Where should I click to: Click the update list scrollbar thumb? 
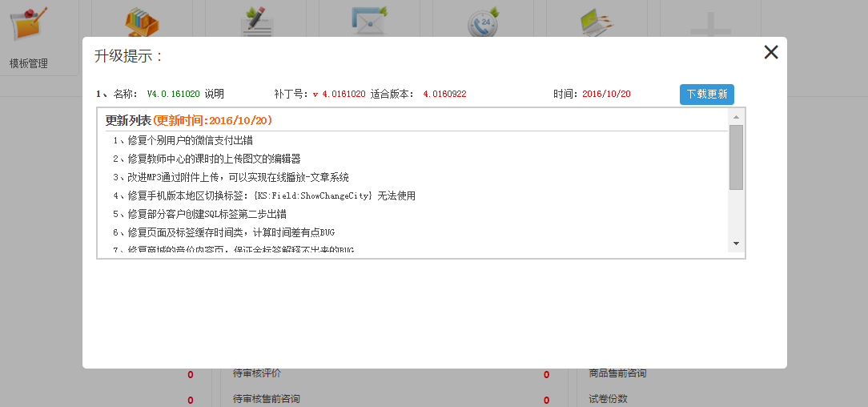point(736,156)
